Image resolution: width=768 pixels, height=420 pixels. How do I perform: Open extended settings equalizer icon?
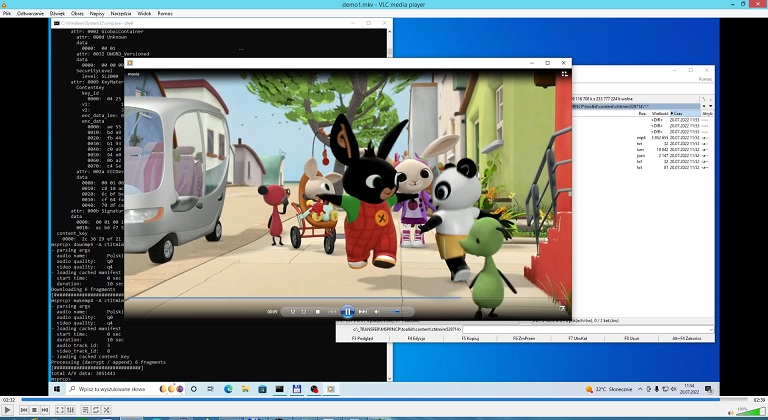pos(70,410)
